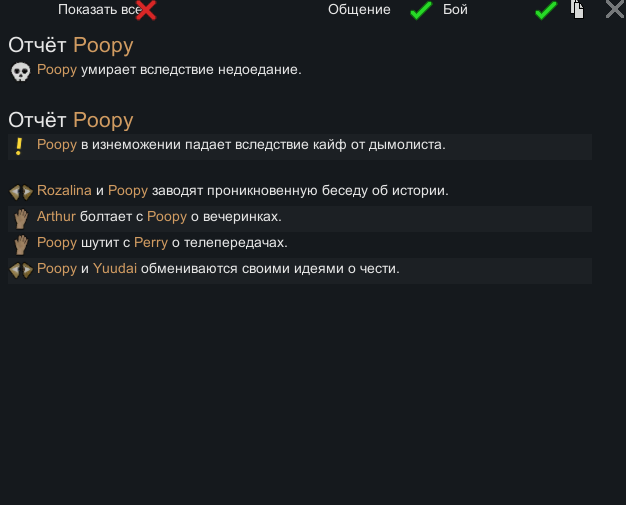
Task: Click the 'Показать все' label
Action: [x=99, y=10]
